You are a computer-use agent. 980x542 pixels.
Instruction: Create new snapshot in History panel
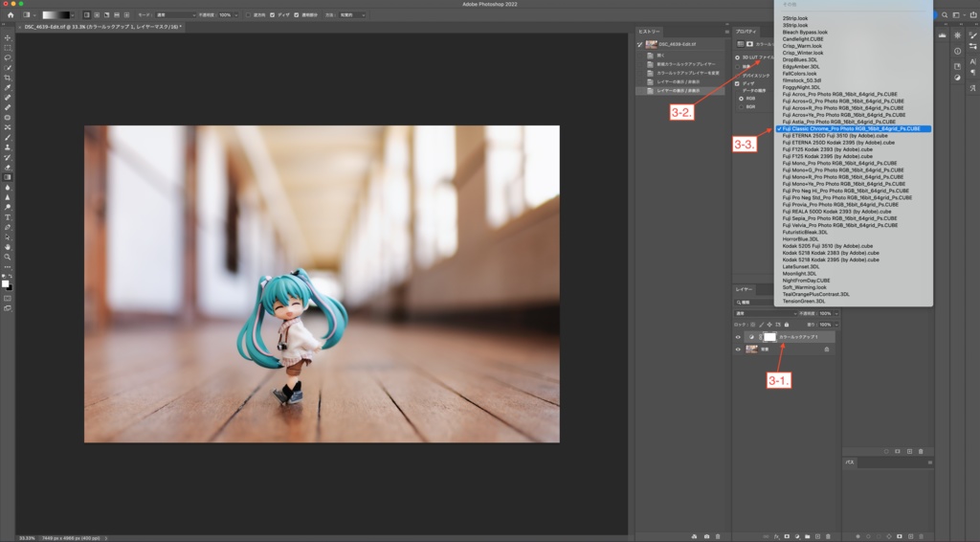(x=707, y=536)
